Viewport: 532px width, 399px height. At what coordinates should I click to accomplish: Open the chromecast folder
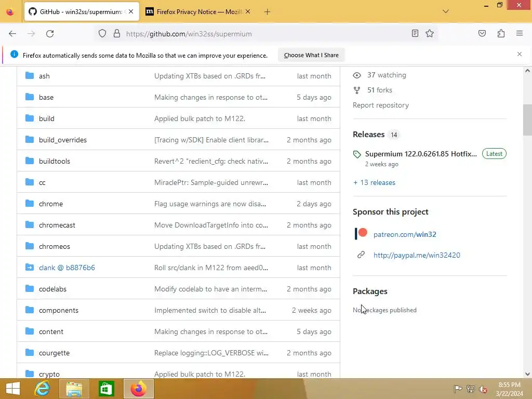57,225
